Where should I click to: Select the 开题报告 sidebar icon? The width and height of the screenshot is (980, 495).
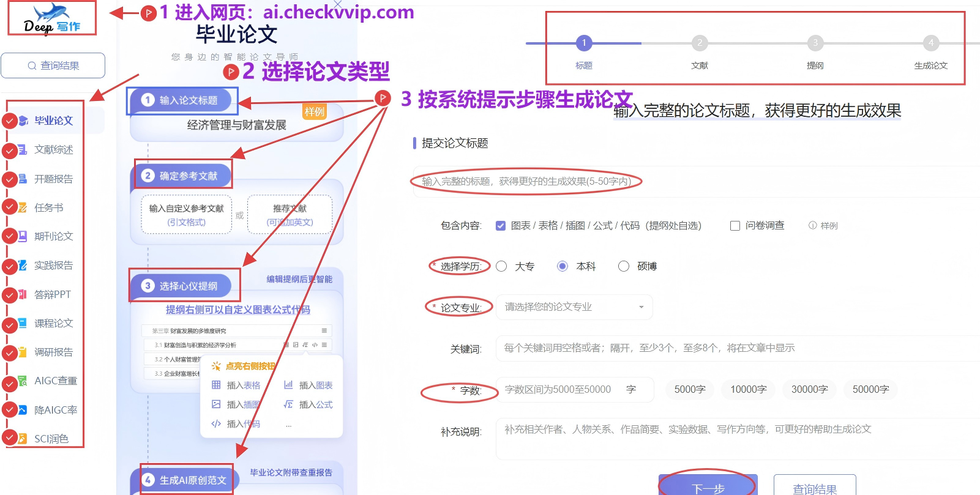23,179
